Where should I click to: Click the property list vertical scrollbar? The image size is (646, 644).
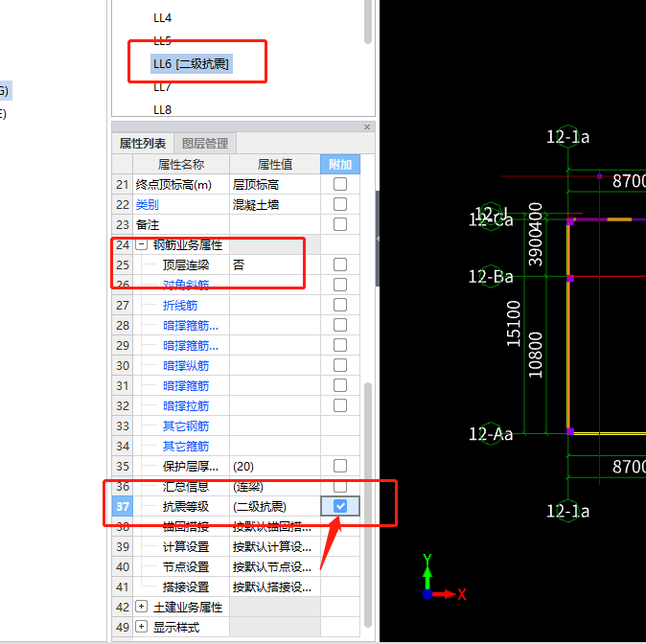tap(368, 505)
